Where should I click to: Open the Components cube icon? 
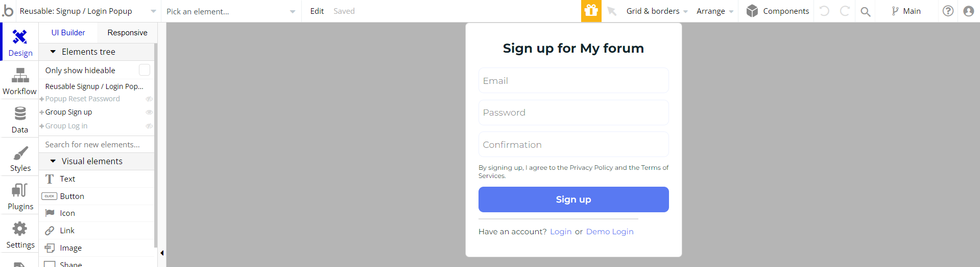[x=752, y=11]
